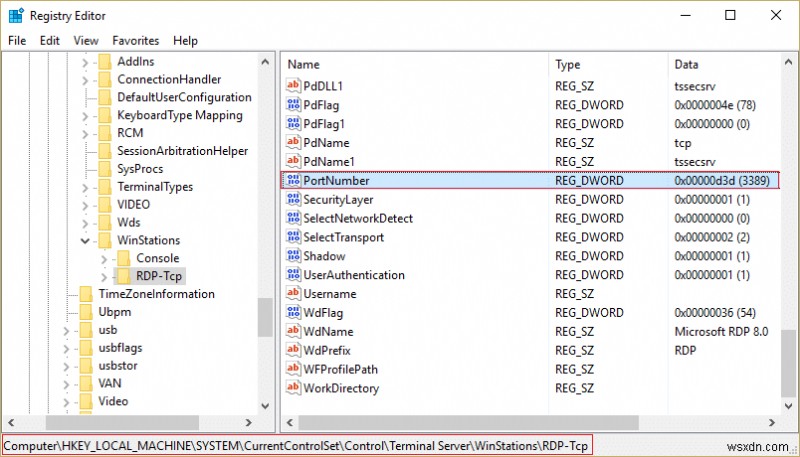Viewport: 800px width, 457px height.
Task: Click the Registry Editor app icon in title bar
Action: [x=16, y=16]
